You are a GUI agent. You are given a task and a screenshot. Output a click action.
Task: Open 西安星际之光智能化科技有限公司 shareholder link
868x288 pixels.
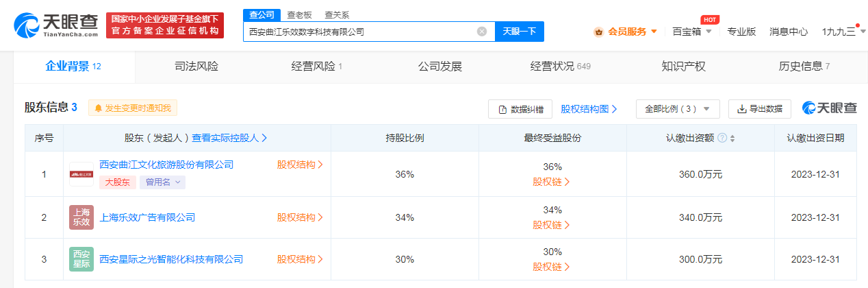point(171,259)
